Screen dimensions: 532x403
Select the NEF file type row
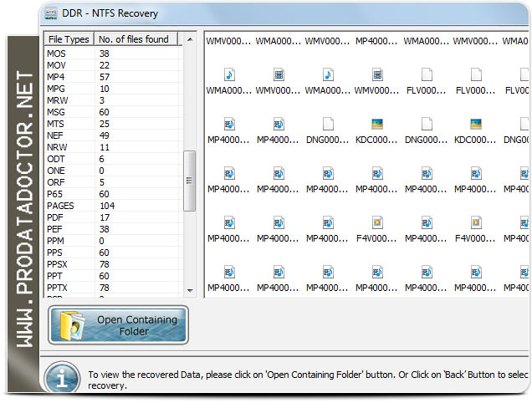tap(113, 135)
